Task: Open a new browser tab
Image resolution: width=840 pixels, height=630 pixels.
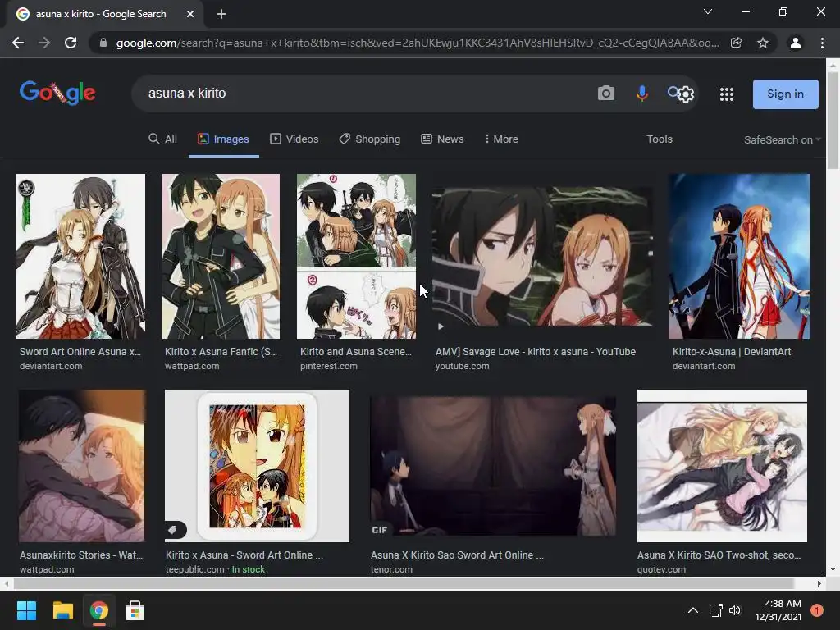Action: point(221,14)
